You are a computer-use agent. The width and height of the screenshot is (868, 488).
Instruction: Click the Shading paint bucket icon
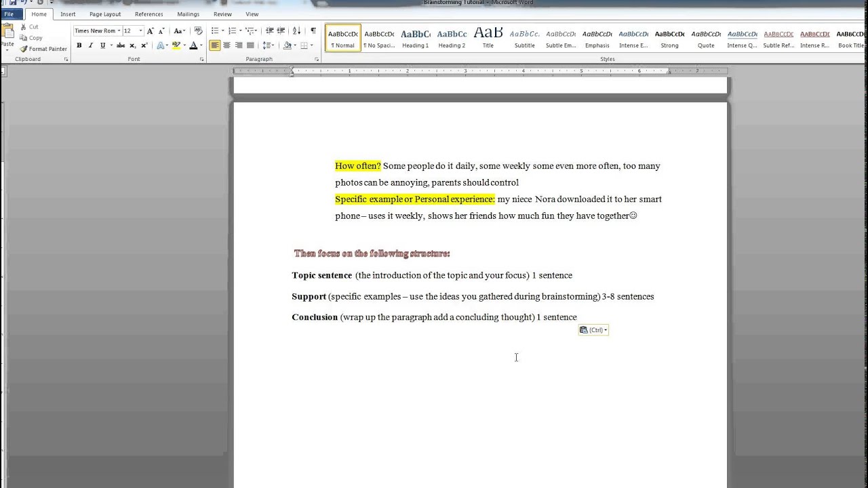coord(287,45)
